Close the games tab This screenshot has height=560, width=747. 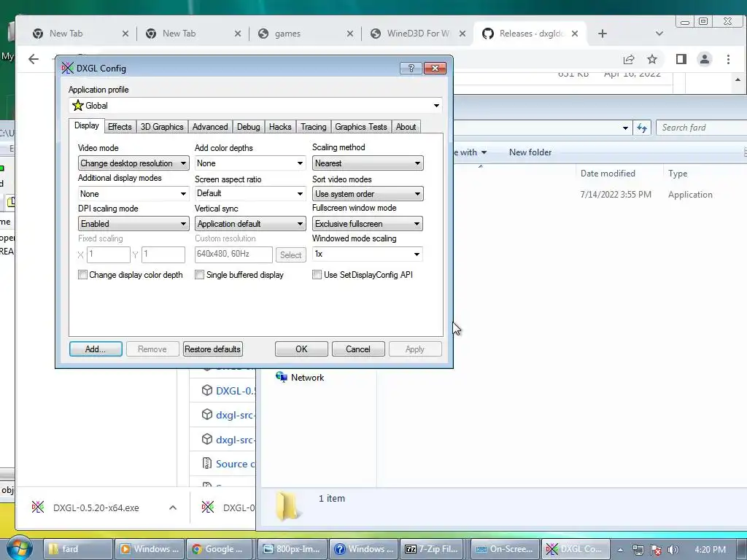point(349,34)
